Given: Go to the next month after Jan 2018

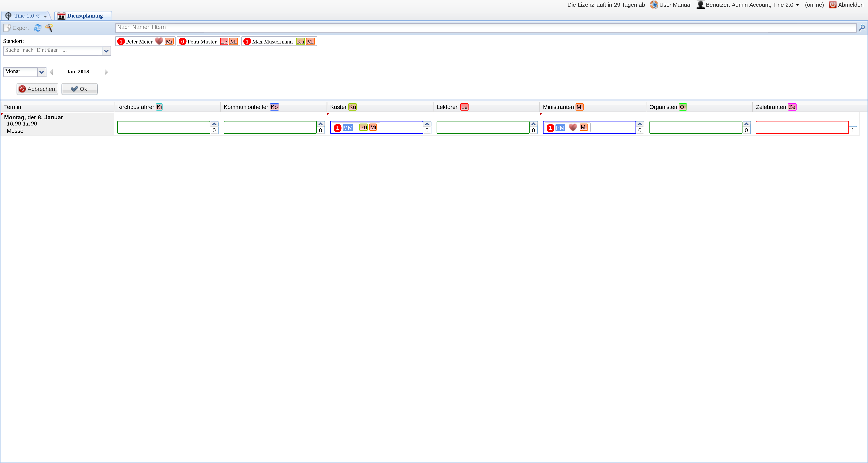Looking at the screenshot, I should point(106,72).
